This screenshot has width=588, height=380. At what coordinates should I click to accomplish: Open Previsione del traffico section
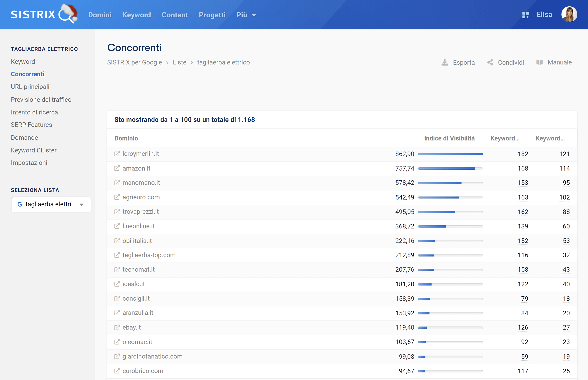click(x=41, y=100)
